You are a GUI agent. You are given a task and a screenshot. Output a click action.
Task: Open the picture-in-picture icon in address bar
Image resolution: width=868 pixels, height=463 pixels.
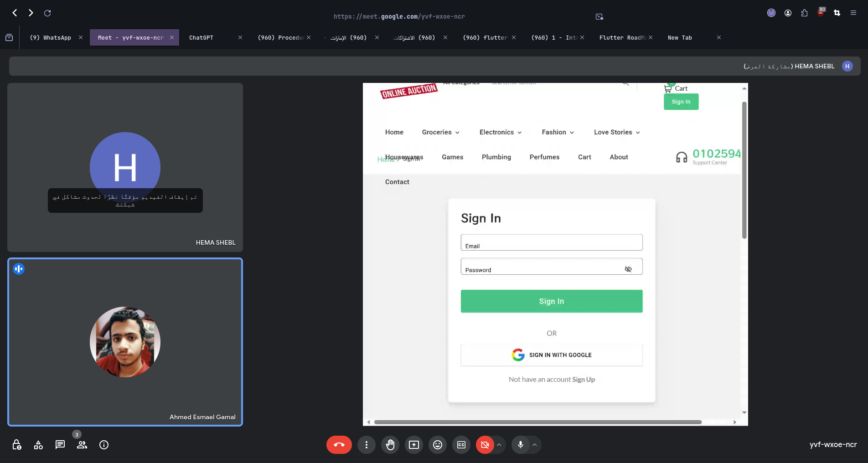coord(599,16)
